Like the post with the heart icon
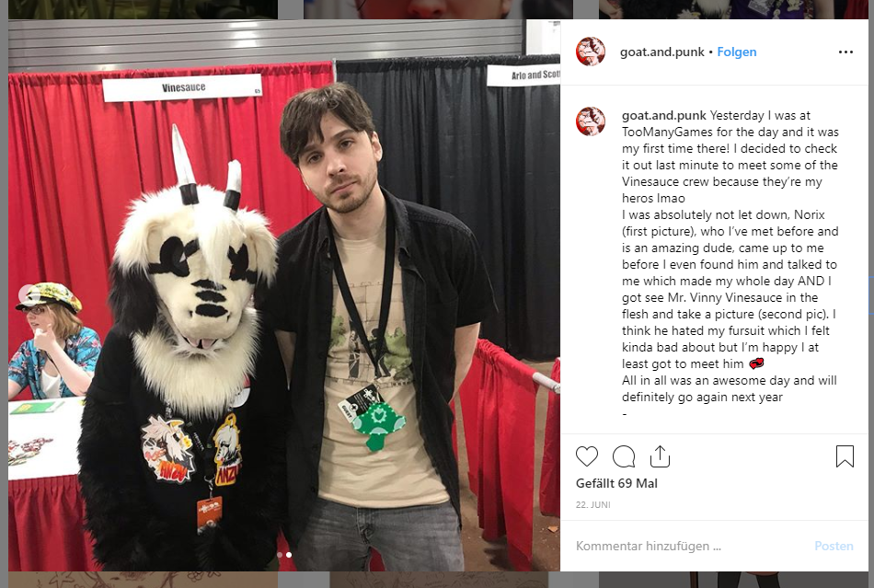Image resolution: width=874 pixels, height=588 pixels. [x=586, y=456]
